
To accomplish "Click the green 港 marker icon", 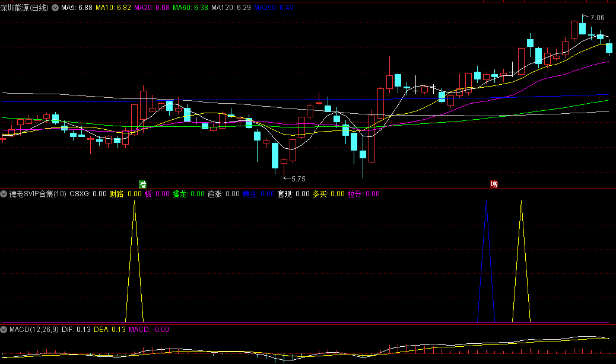I will [142, 184].
